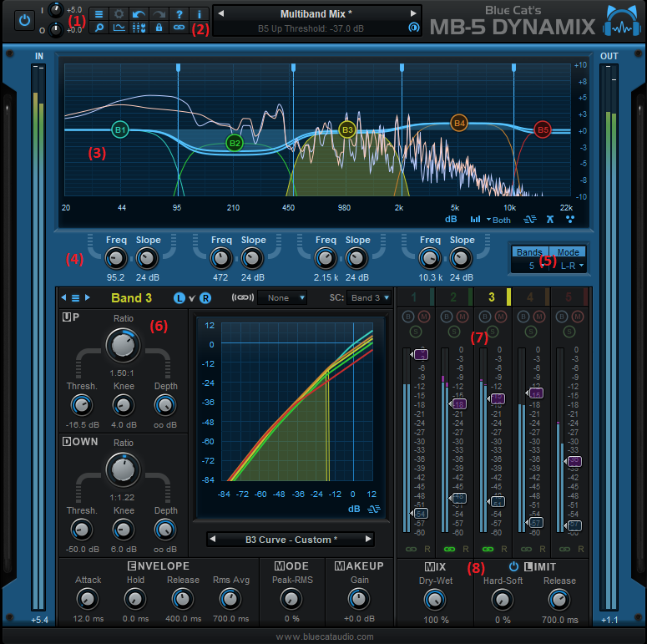
Task: Load previous preset with left arrow
Action: tap(221, 13)
